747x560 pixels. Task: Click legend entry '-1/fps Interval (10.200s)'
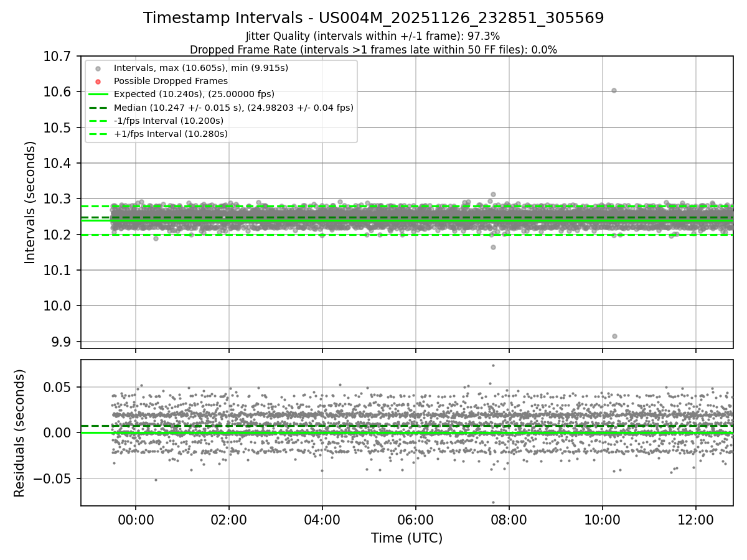tap(169, 121)
